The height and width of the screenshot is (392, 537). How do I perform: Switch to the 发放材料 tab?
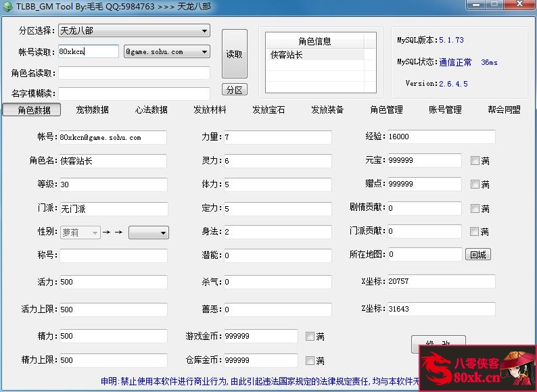[210, 109]
